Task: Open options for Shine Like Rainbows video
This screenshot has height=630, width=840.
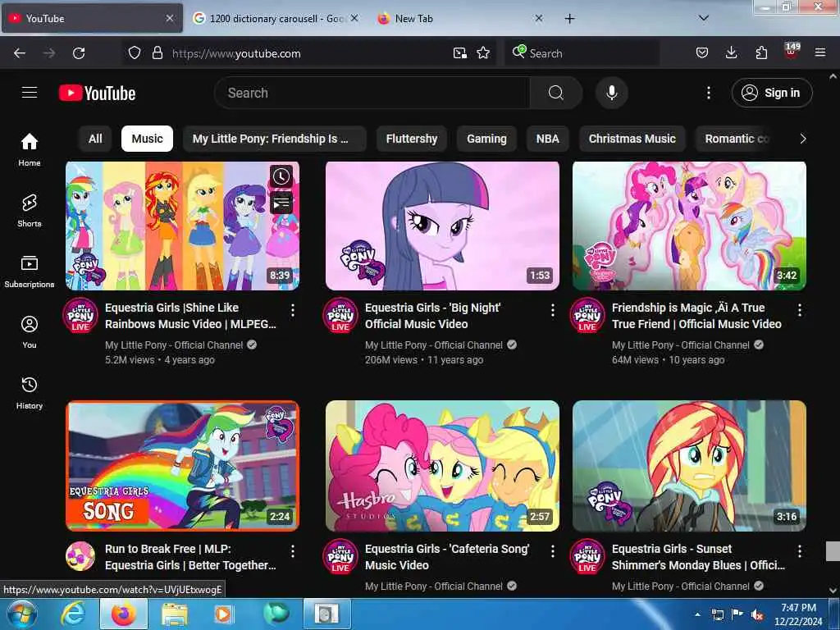Action: 293,310
